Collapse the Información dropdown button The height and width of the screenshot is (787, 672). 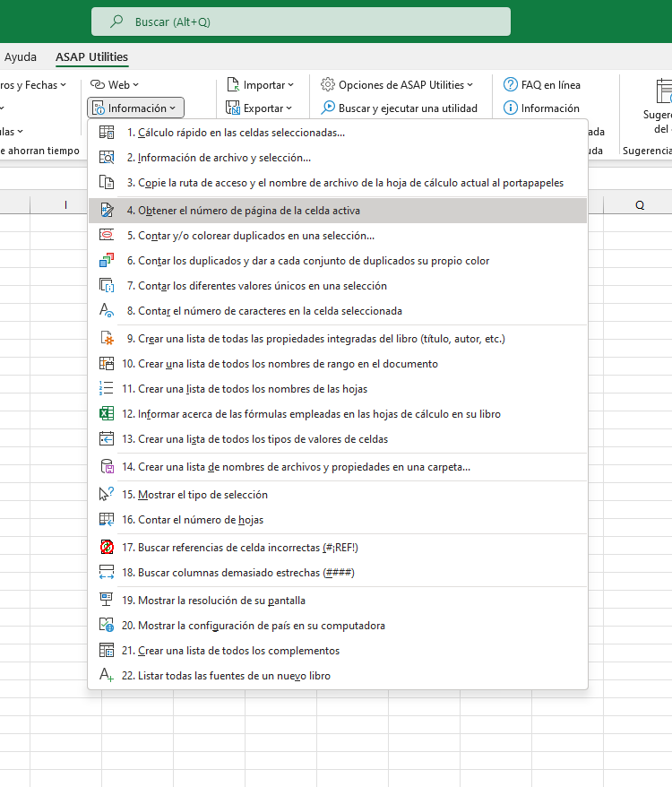(135, 108)
